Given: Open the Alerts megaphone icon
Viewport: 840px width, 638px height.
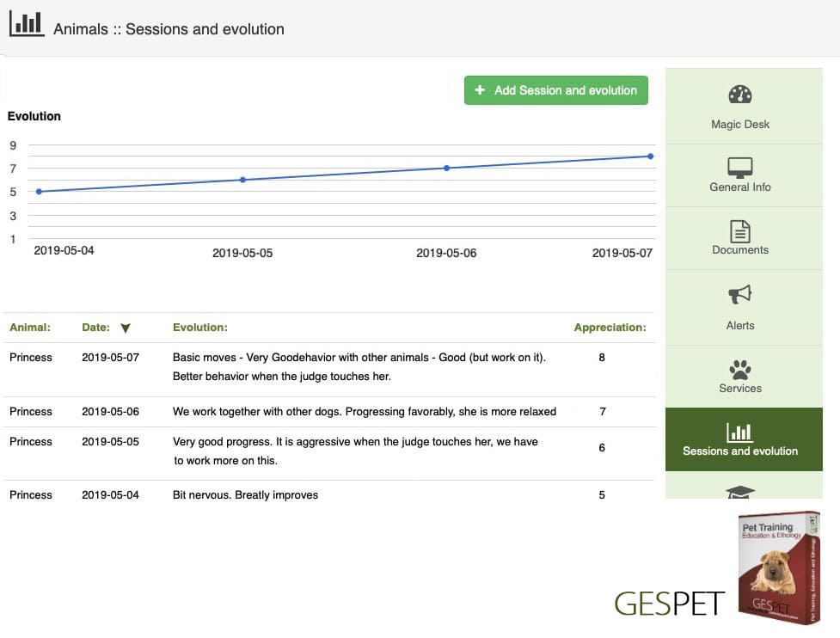Looking at the screenshot, I should (x=739, y=294).
